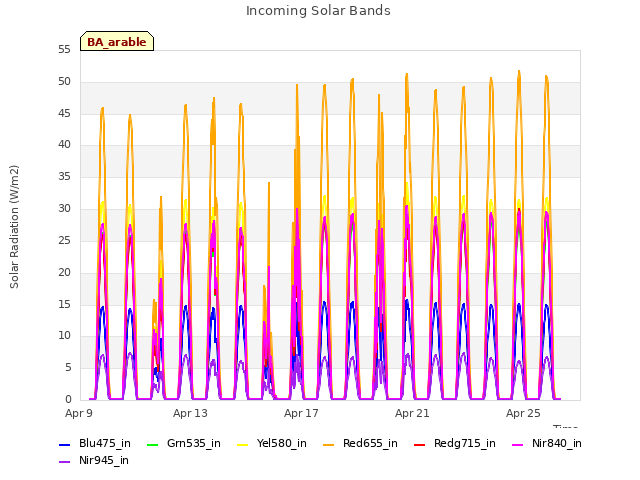Click the 45 y-axis tick label
640x480 pixels.
(64, 113)
